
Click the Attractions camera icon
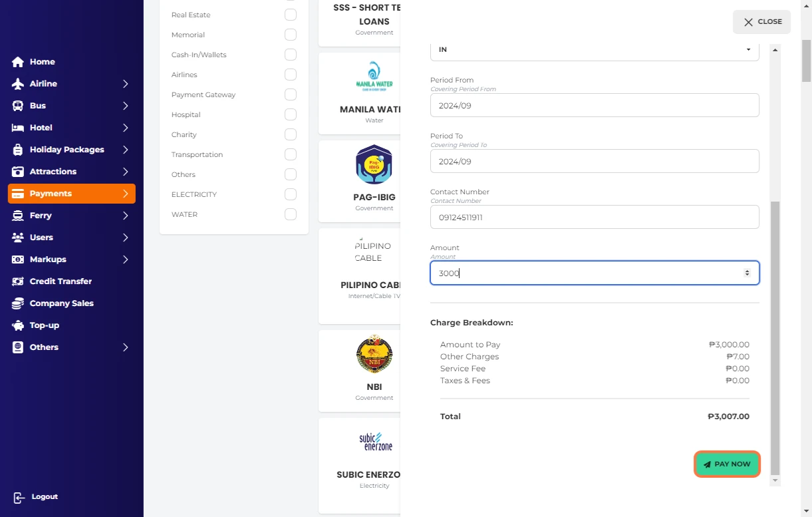point(18,172)
